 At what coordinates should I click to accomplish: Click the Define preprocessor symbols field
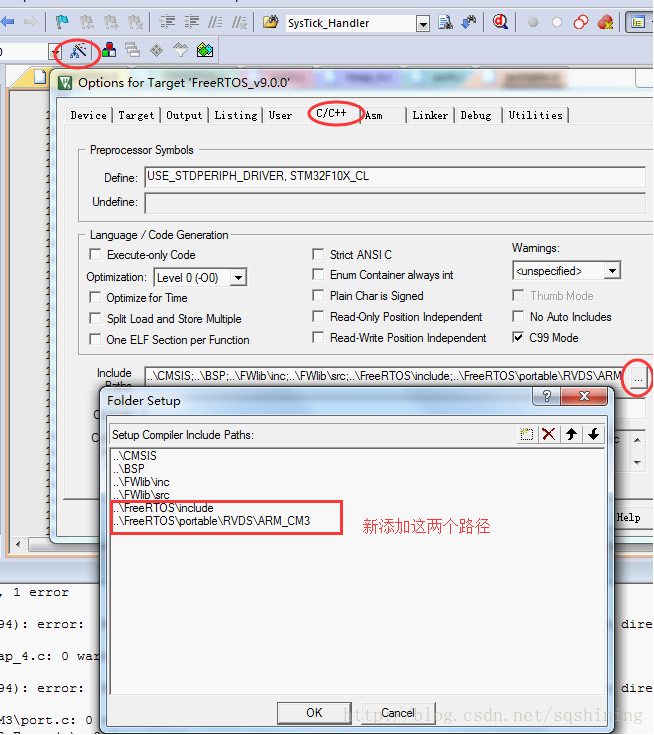(395, 177)
